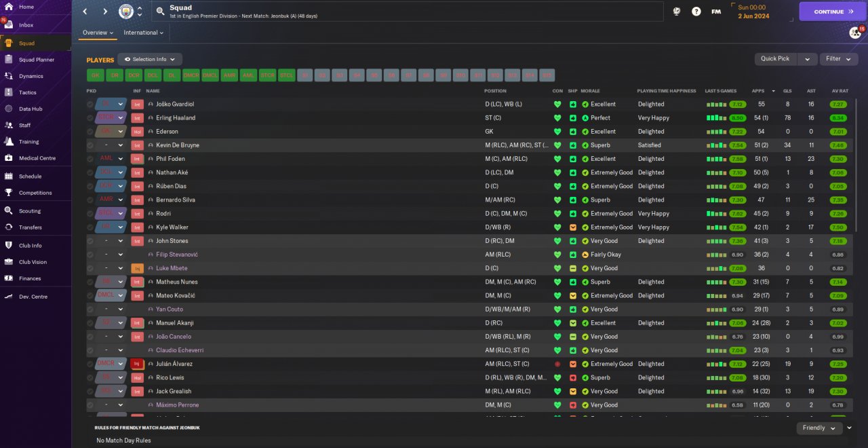This screenshot has width=868, height=448.
Task: Open Squad Planner in sidebar
Action: 35,60
